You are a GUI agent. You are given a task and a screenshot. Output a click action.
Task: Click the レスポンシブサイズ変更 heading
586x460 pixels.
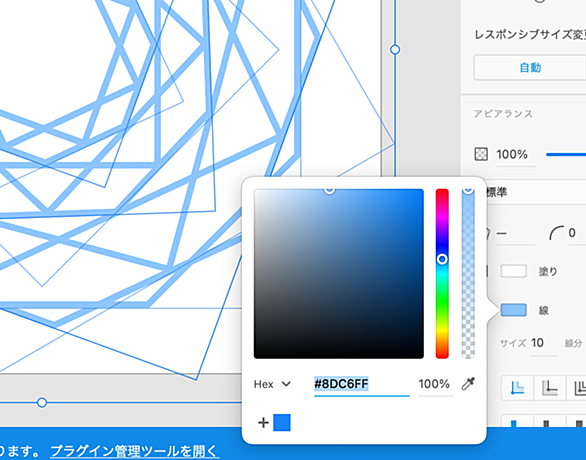(x=530, y=35)
